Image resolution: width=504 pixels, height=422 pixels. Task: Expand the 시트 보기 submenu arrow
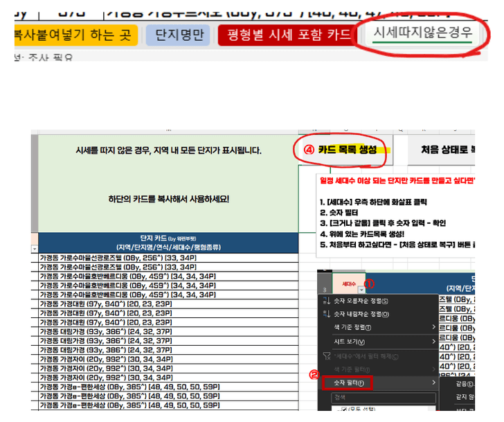pos(433,341)
